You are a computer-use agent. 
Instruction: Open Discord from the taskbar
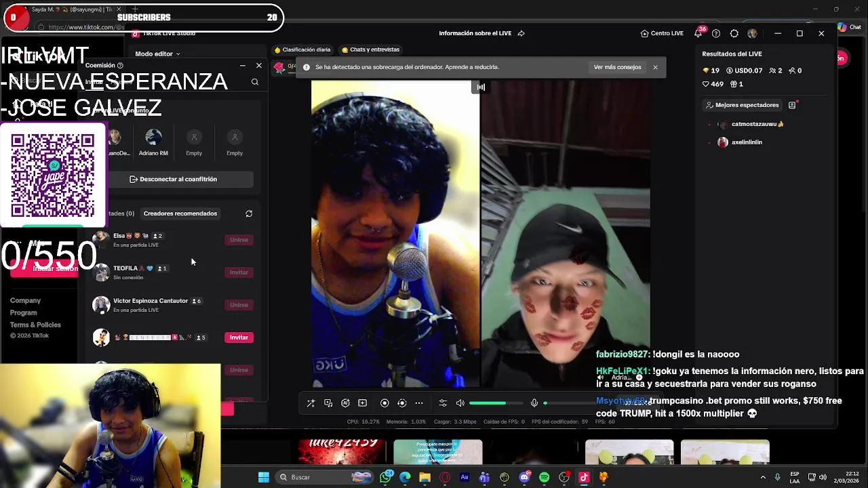(524, 477)
